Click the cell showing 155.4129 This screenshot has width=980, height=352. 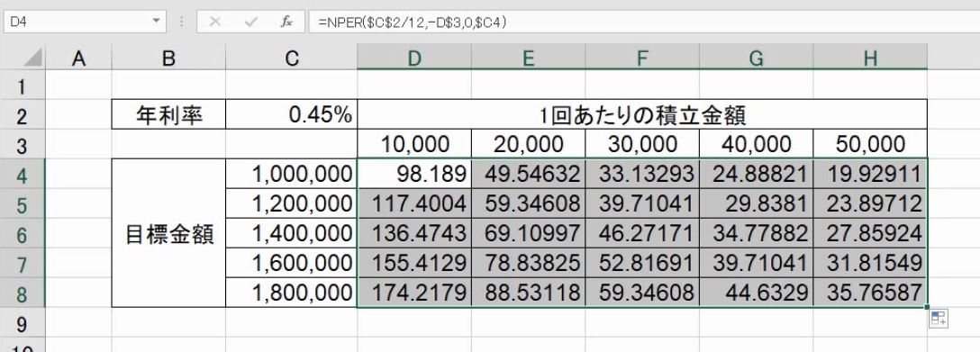tap(414, 263)
